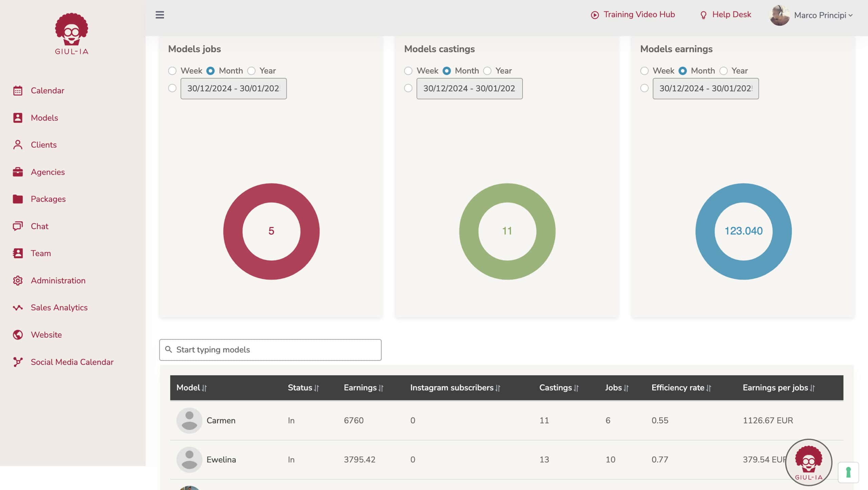
Task: Sort table by Earnings column
Action: coord(363,388)
